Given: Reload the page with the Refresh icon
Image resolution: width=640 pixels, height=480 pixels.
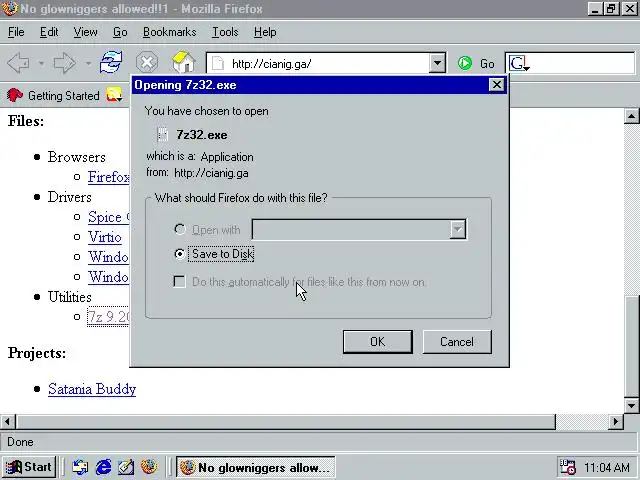Looking at the screenshot, I should [111, 62].
